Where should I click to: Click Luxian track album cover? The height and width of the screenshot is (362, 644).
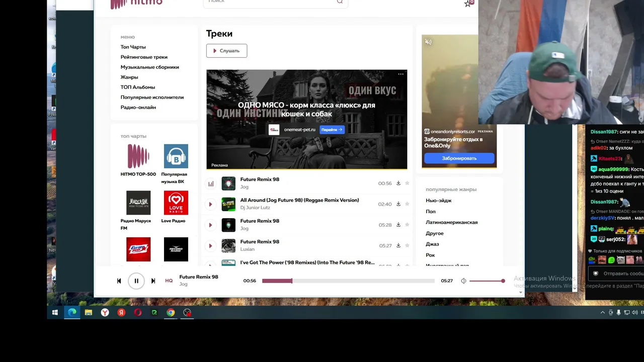coord(228,246)
